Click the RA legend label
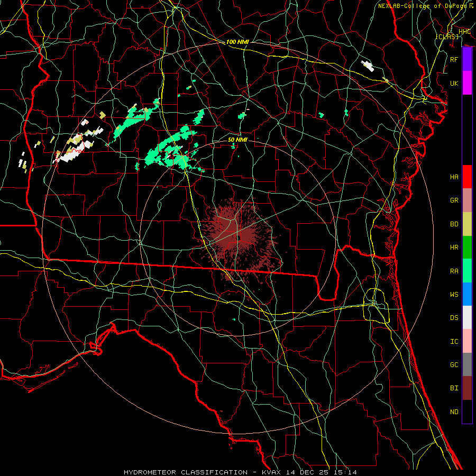This screenshot has width=476, height=476. pos(454,271)
